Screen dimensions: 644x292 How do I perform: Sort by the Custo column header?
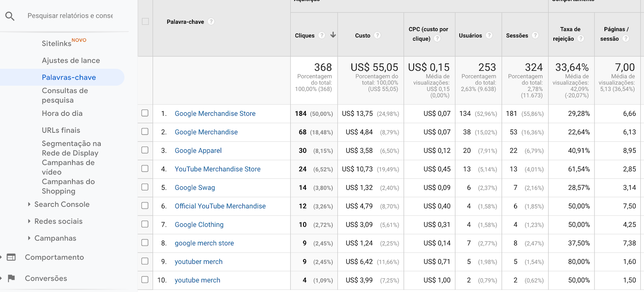tap(363, 35)
